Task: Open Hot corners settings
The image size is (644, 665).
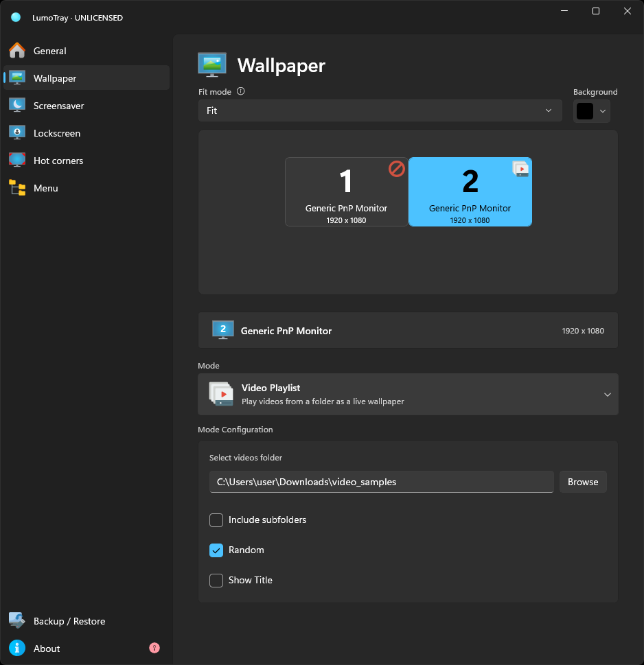Action: click(87, 161)
